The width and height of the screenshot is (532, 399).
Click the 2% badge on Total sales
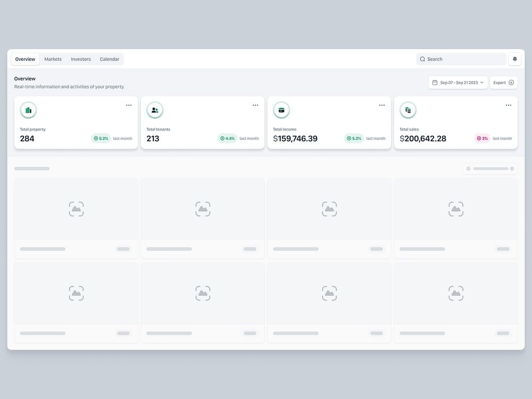tap(482, 138)
